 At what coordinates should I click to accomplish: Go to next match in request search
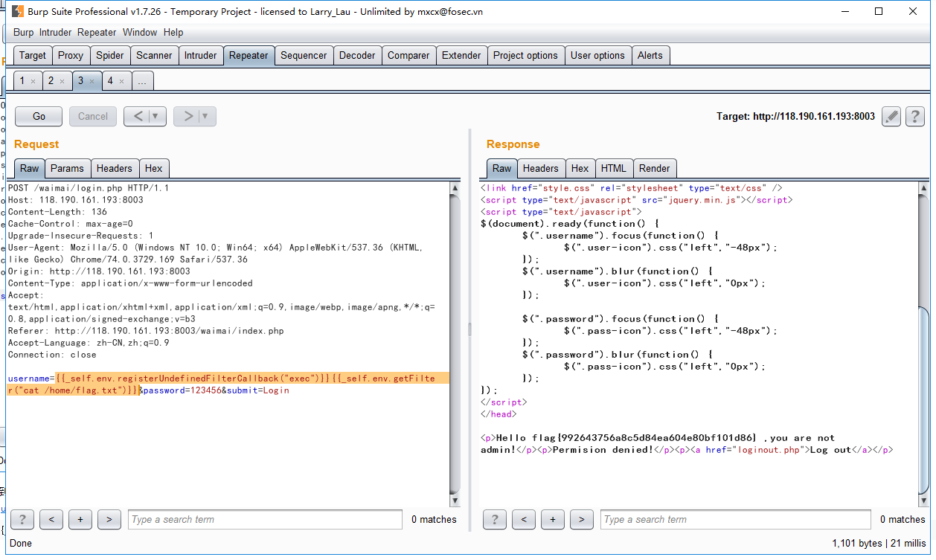[109, 519]
